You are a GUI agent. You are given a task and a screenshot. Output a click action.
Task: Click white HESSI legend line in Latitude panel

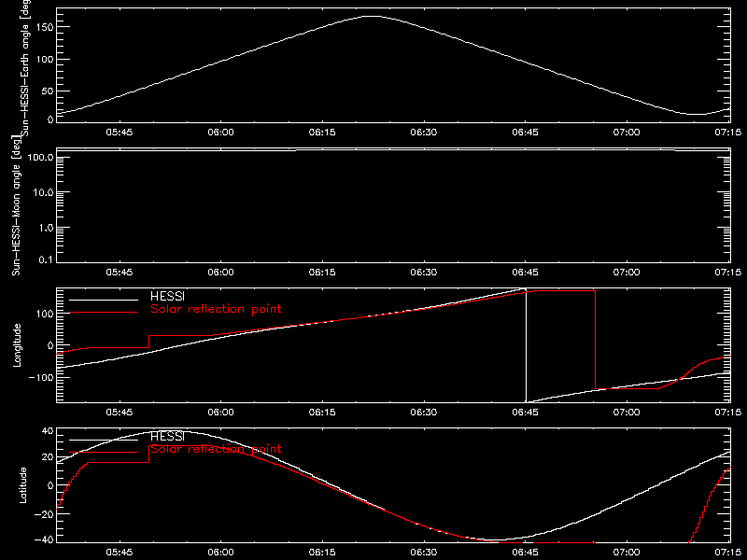tap(104, 440)
